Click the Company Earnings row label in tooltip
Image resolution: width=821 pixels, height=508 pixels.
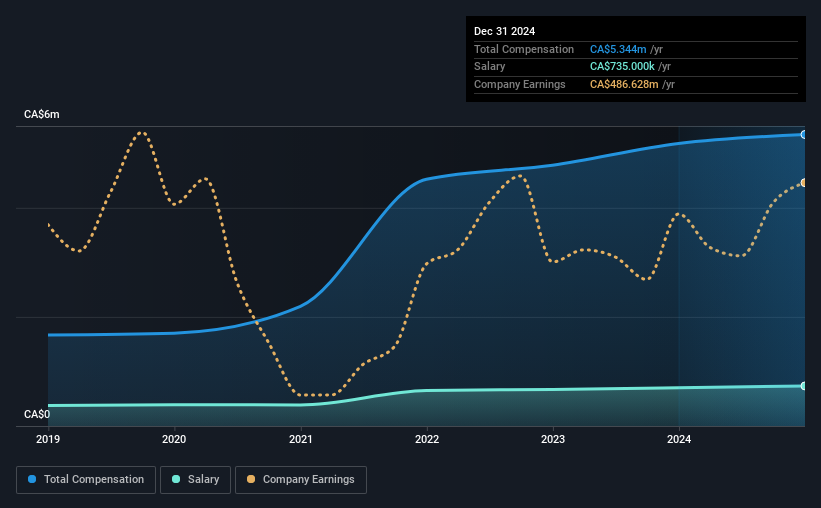(519, 84)
